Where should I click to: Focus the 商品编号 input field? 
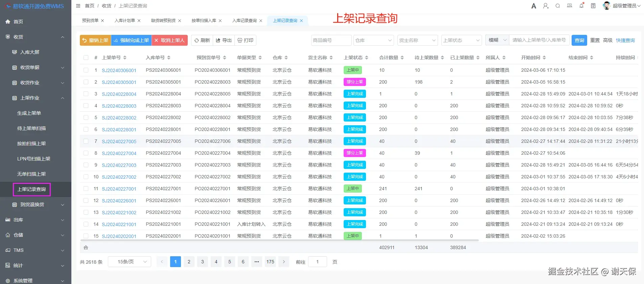pyautogui.click(x=331, y=40)
